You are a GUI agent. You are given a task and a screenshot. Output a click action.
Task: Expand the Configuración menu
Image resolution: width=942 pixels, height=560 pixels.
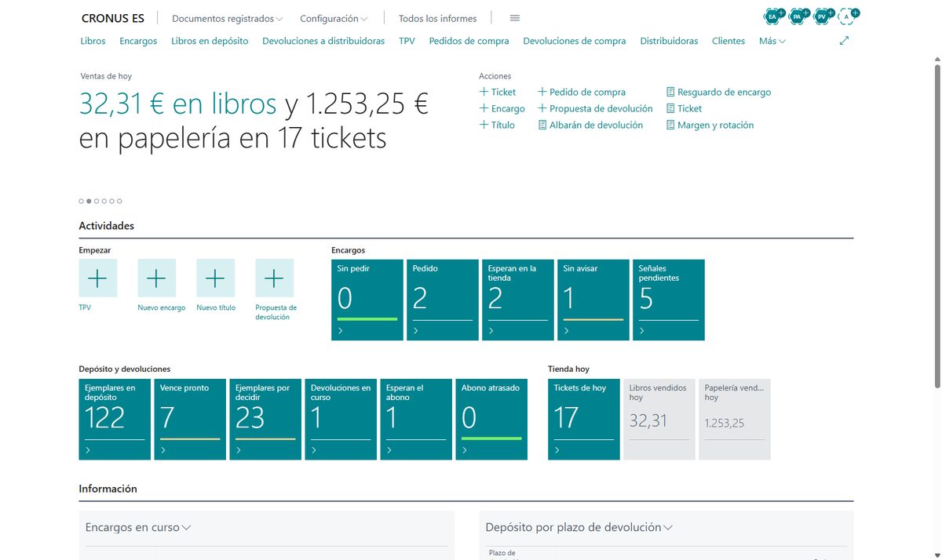tap(334, 18)
